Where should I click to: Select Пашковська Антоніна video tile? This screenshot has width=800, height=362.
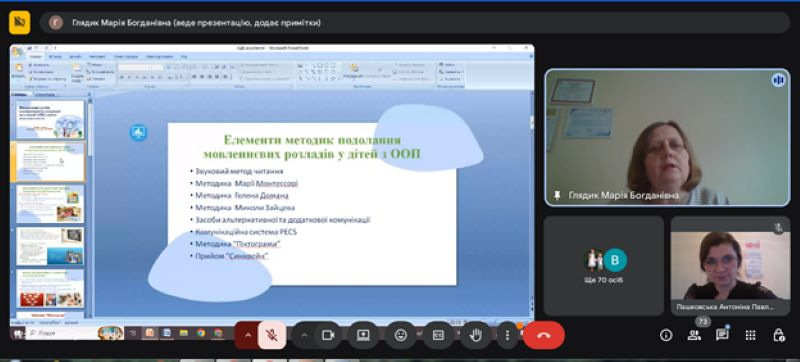[x=731, y=266]
